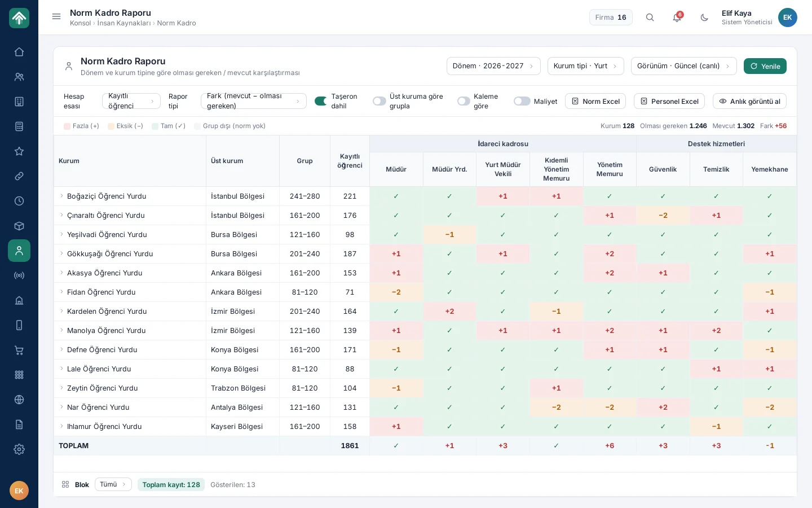Viewport: 812px width, 508px height.
Task: Disable the Taşeron dahil switch
Action: [x=321, y=101]
